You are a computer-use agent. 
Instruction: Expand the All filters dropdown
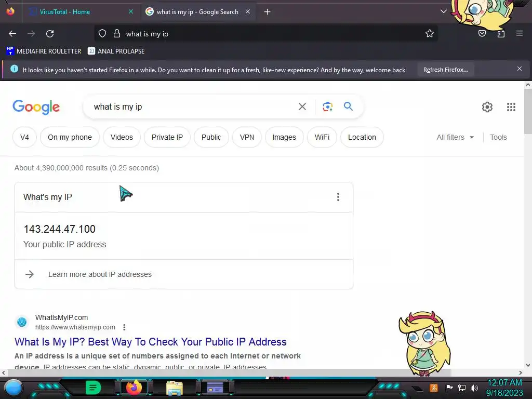pyautogui.click(x=455, y=137)
